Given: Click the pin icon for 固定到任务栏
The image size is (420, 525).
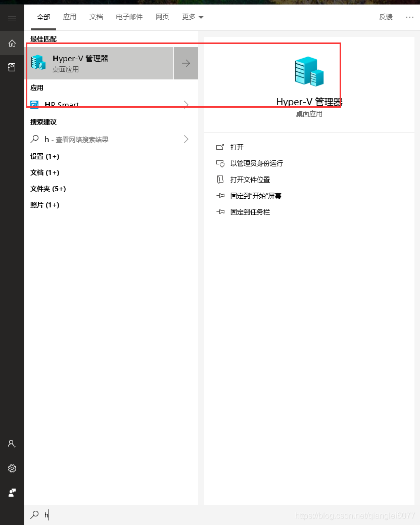Looking at the screenshot, I should coord(220,212).
